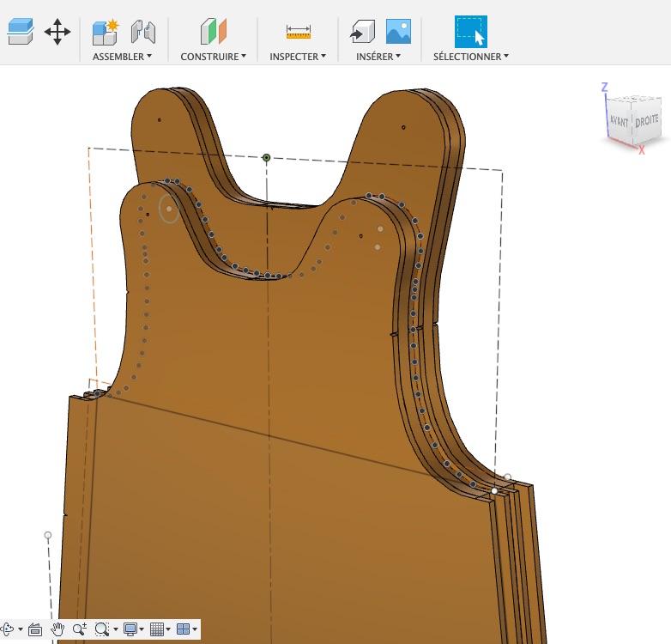Open the SÉLECTIONNER menu
671x644 pixels.
(470, 57)
